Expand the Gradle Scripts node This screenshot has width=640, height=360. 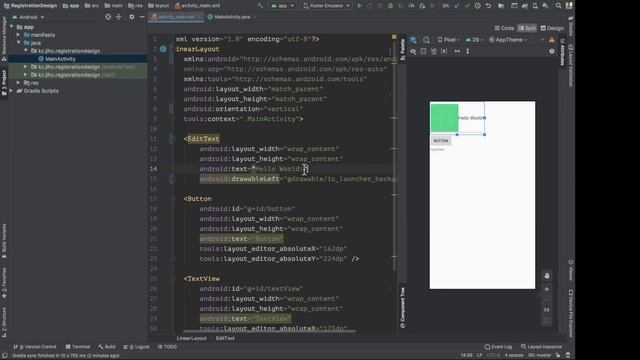(11, 91)
